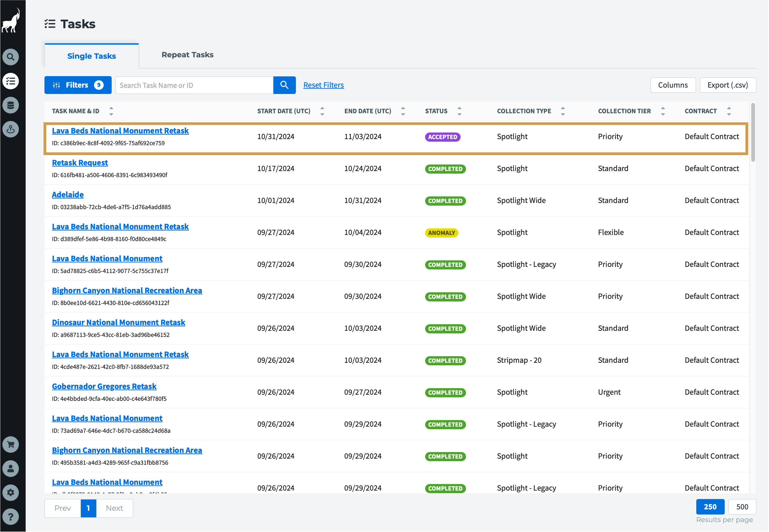769x532 pixels.
Task: Switch to the Single Tasks tab
Action: [92, 56]
